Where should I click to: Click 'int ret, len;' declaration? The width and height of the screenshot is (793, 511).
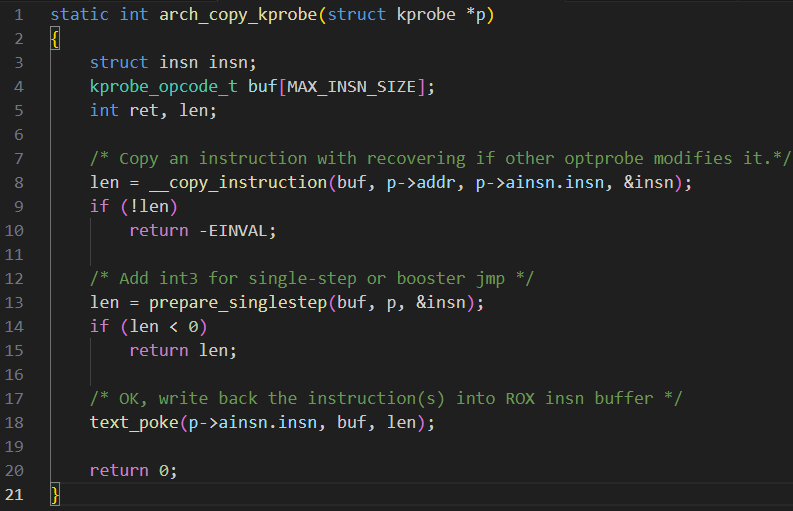click(153, 111)
